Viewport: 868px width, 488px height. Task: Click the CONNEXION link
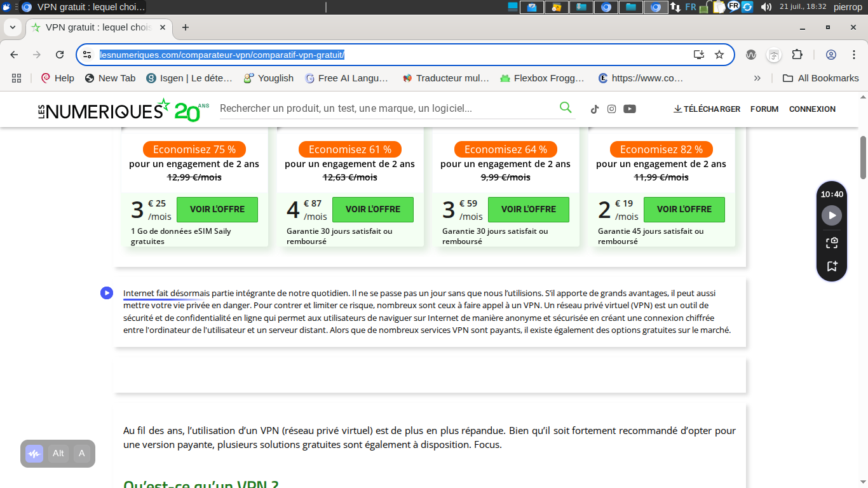(x=812, y=109)
